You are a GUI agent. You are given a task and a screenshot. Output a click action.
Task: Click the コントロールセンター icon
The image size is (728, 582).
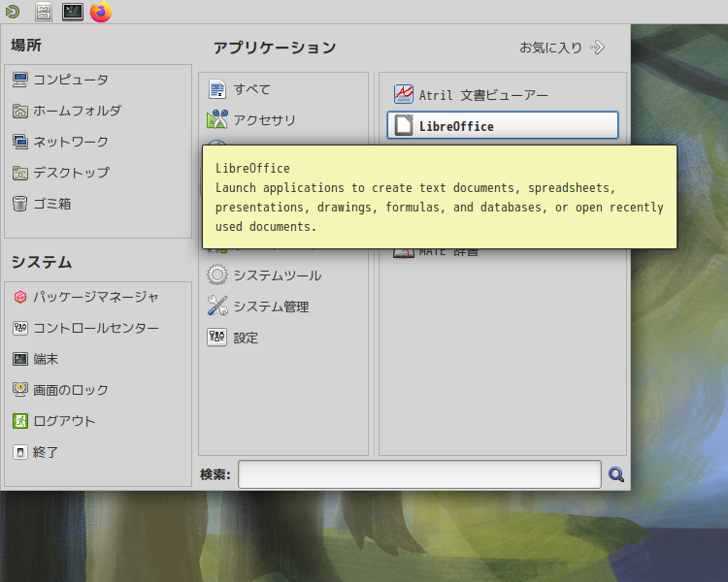click(20, 328)
